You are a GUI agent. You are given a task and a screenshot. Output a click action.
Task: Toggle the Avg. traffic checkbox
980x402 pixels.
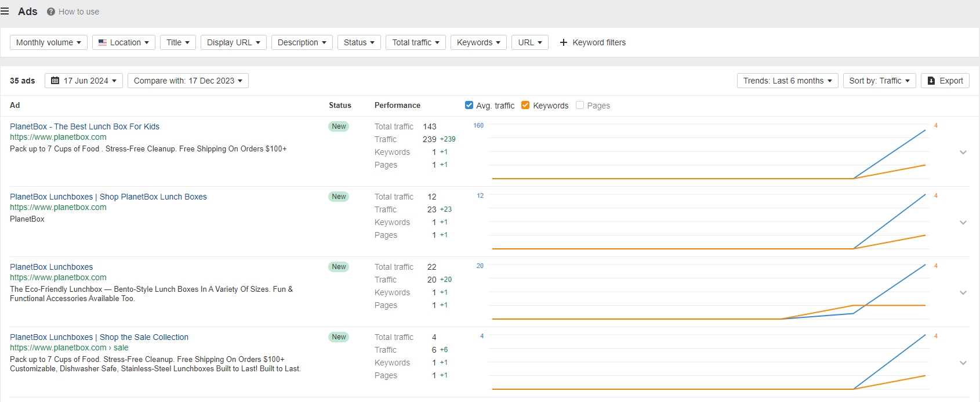(469, 105)
